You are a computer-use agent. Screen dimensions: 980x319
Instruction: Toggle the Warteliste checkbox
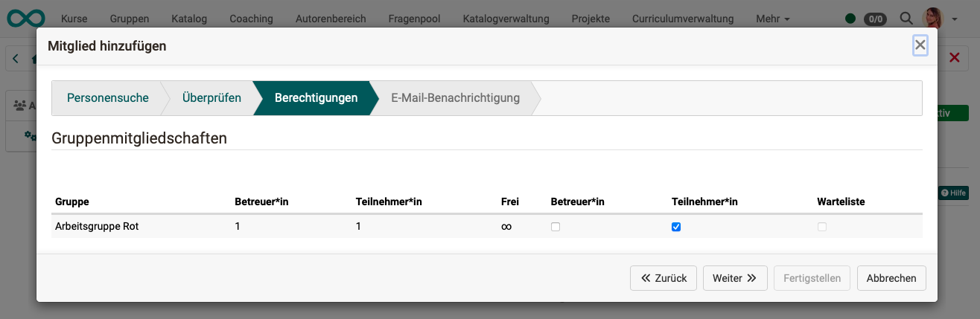click(x=822, y=227)
